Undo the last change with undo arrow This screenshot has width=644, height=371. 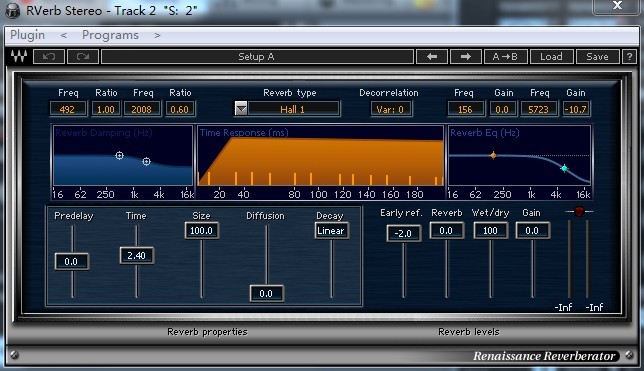tap(49, 57)
